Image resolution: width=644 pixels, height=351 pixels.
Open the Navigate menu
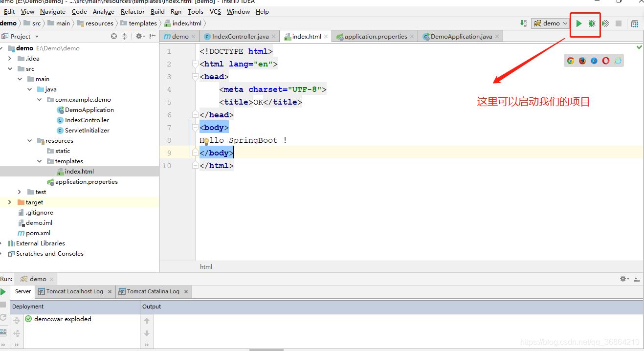click(x=53, y=11)
